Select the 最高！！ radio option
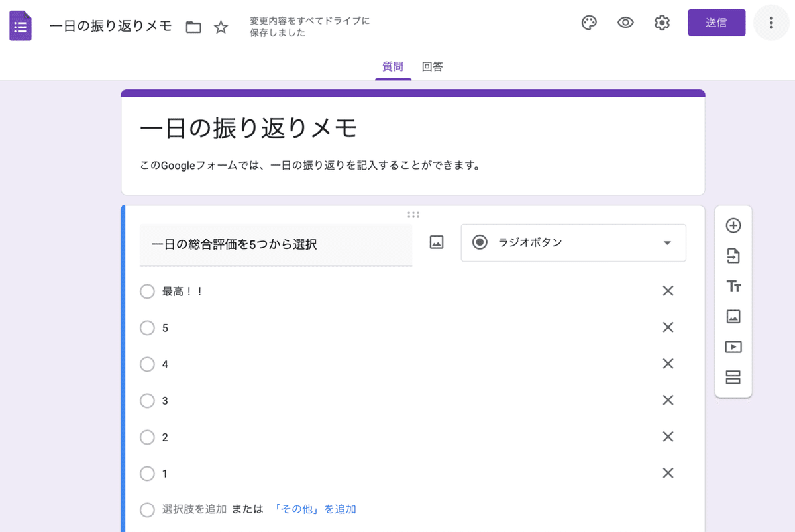Viewport: 795px width, 532px height. click(147, 291)
